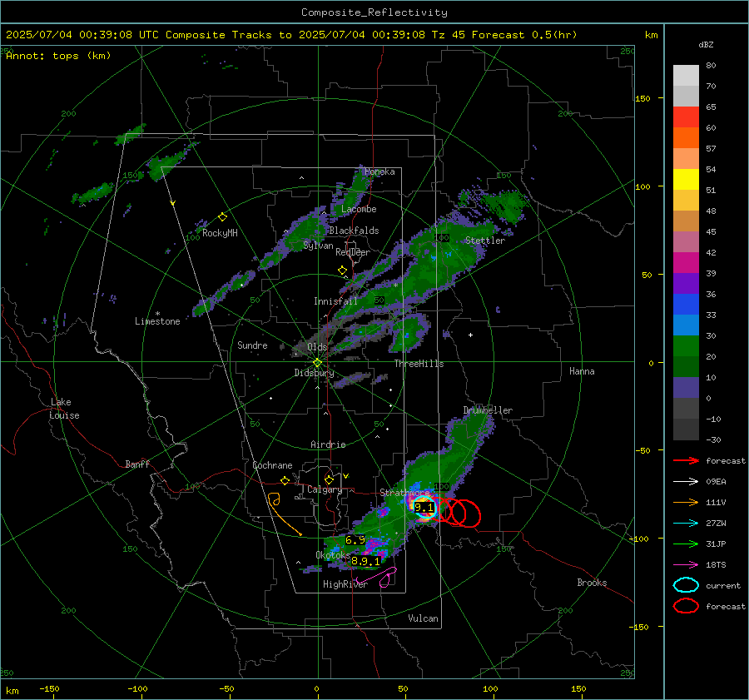
Task: Click the orange storm track southwest of Cochrane
Action: point(283,514)
